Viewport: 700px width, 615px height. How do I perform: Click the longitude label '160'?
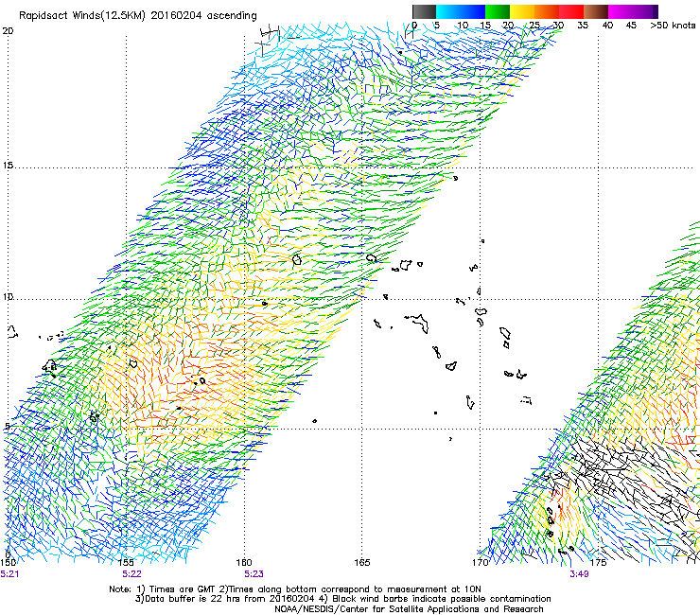coord(244,563)
